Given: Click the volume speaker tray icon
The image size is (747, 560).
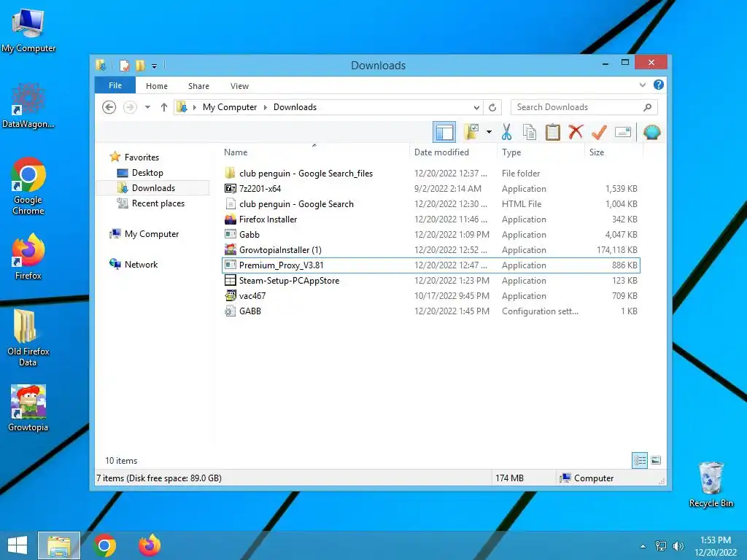Looking at the screenshot, I should coord(678,546).
